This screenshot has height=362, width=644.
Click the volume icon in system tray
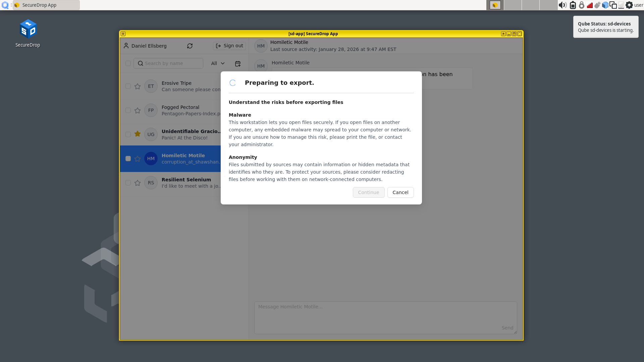pos(562,5)
